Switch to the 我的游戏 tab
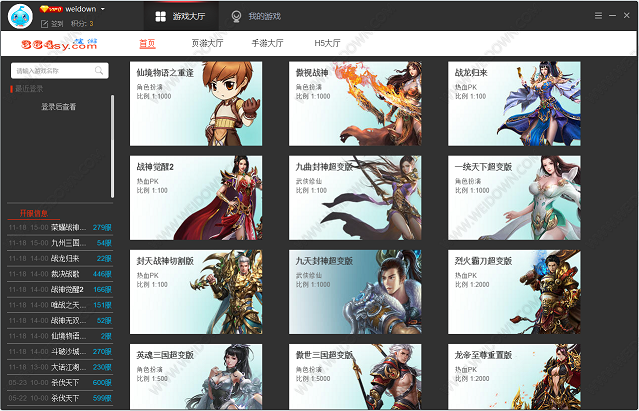Screen dimensions: 639x411 (256, 16)
